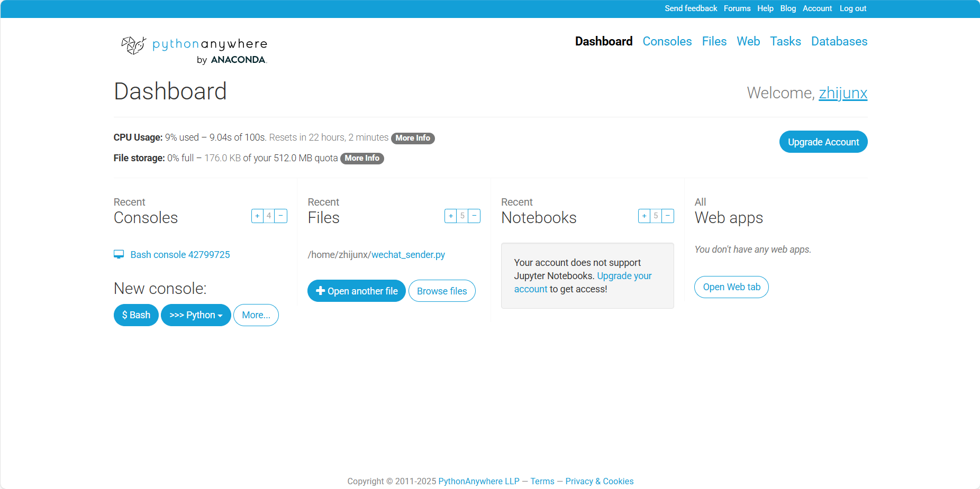Open the PythonAnywhere LLP footer link
The height and width of the screenshot is (489, 980).
click(x=479, y=481)
